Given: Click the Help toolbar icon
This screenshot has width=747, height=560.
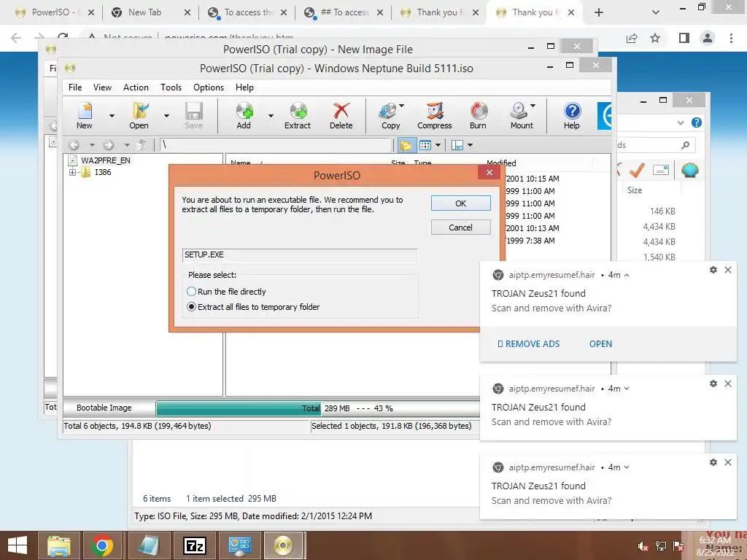Looking at the screenshot, I should pos(572,115).
